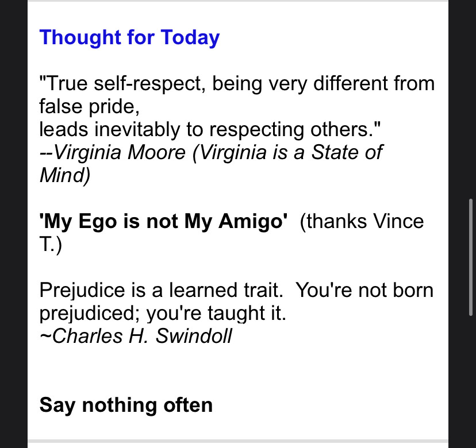The image size is (476, 448).
Task: Click the italic word 'Mind)'
Action: coord(64,176)
